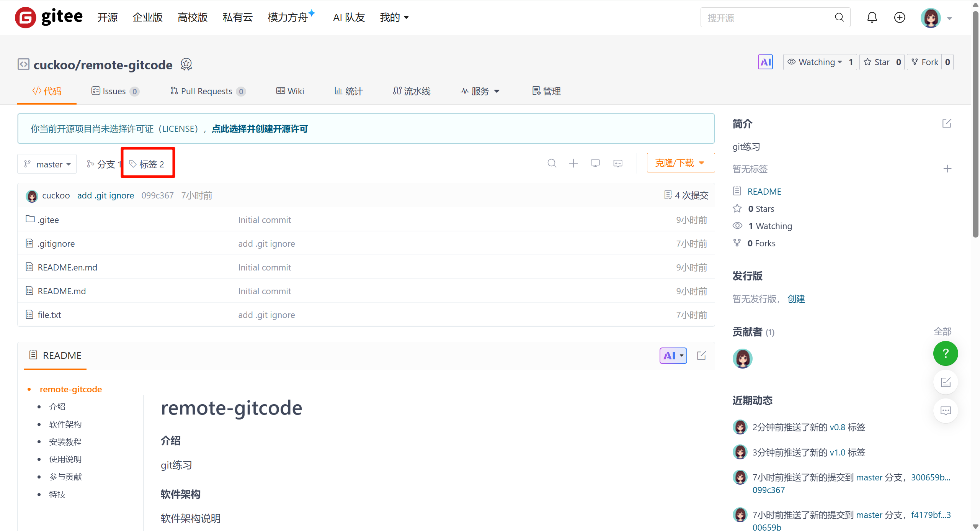Click the 标签 2 tags link

coord(147,164)
